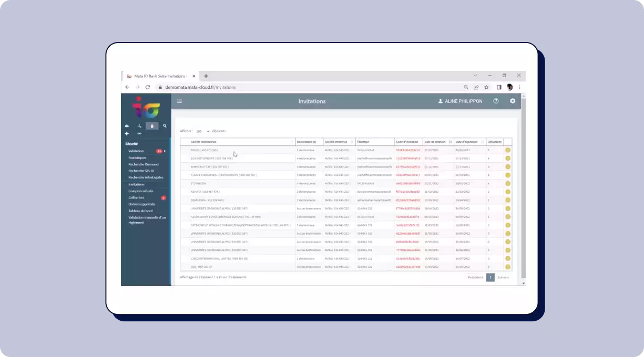Screen dimensions: 644x357
Task: Click the Précédent pagination button
Action: click(x=475, y=277)
